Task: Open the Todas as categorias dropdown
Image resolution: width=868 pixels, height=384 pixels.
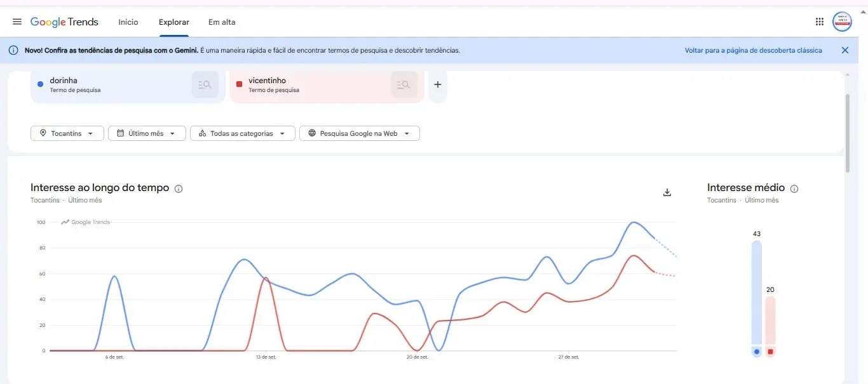Action: [x=243, y=133]
